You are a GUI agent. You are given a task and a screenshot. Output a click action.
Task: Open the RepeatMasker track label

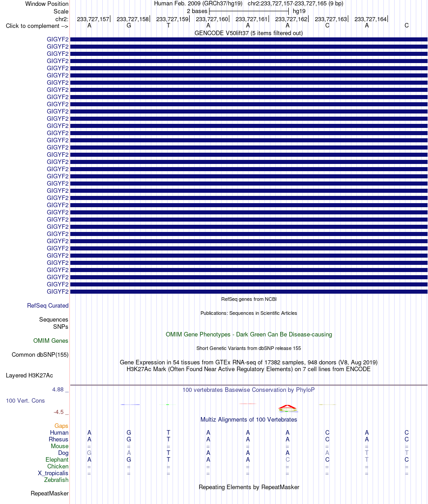click(x=50, y=493)
